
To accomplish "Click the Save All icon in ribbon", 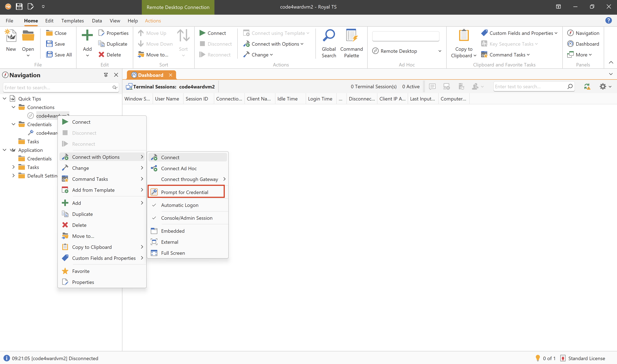I will click(49, 54).
